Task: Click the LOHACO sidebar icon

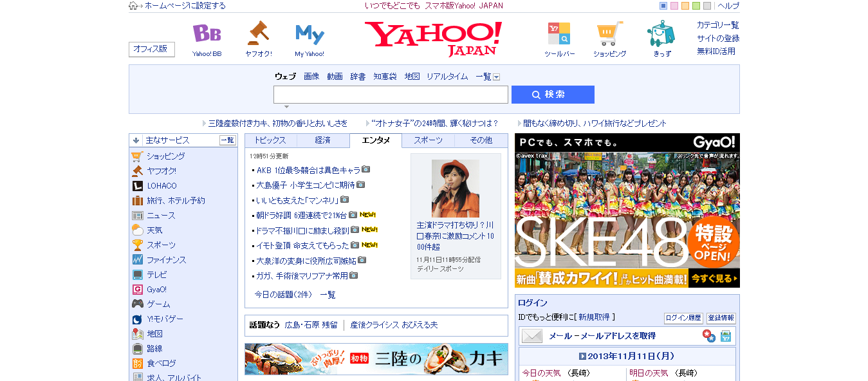Action: [137, 186]
